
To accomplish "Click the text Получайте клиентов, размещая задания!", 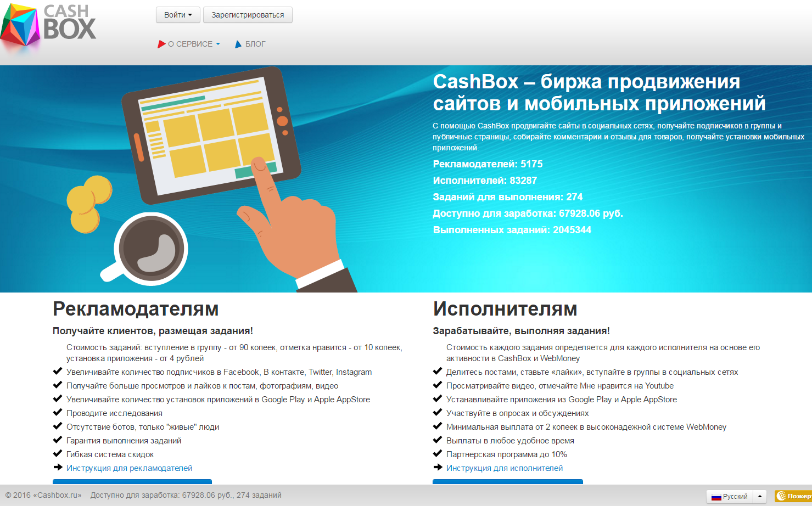I will (x=153, y=331).
